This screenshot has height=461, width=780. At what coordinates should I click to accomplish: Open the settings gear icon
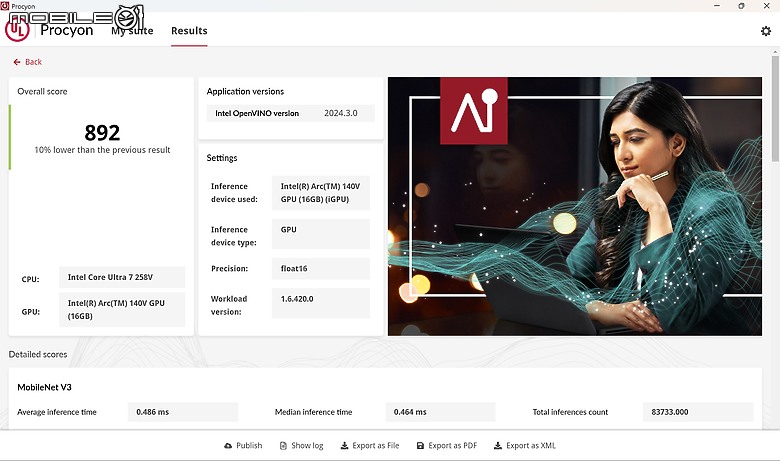coord(766,31)
